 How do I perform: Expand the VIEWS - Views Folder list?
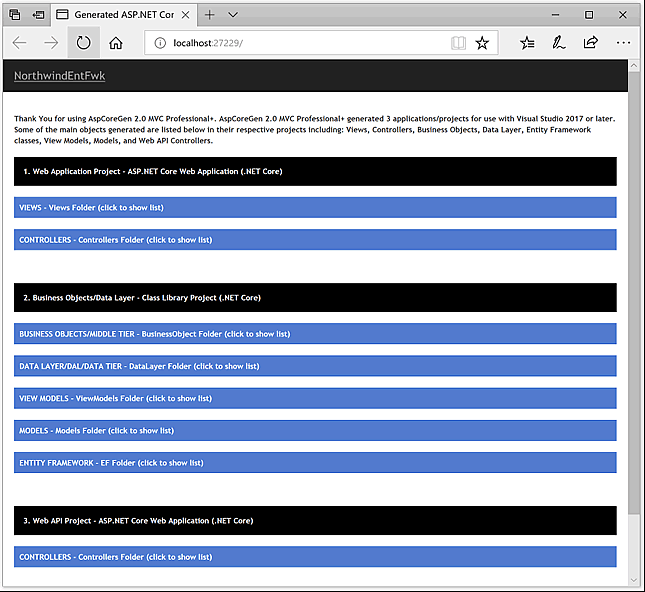[315, 207]
